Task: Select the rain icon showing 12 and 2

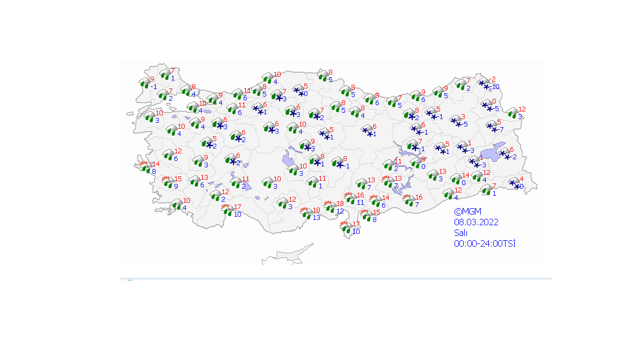Action: click(216, 195)
